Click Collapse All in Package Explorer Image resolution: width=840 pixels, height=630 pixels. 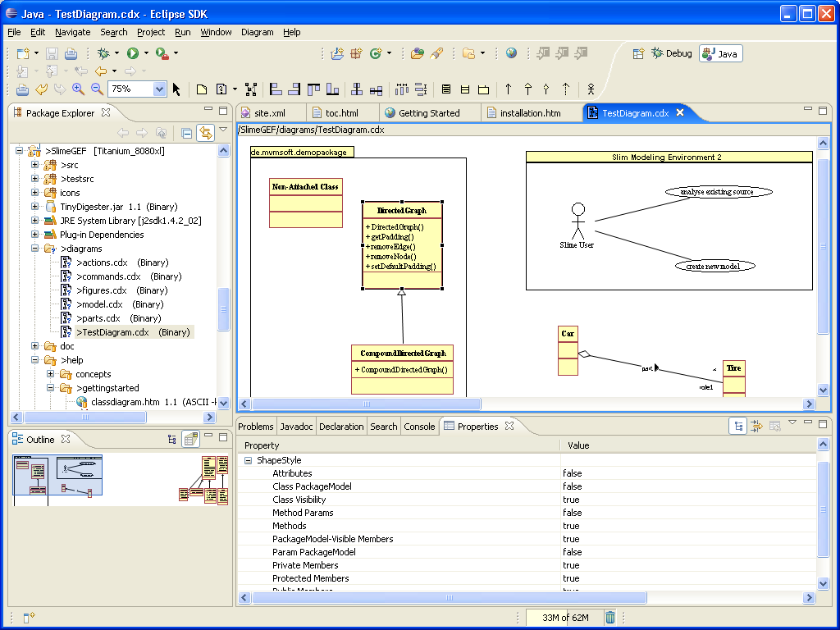click(x=186, y=133)
